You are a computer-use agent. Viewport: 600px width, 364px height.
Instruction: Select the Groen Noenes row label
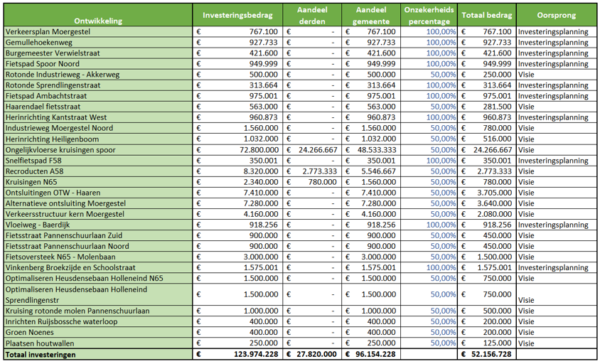[30, 332]
